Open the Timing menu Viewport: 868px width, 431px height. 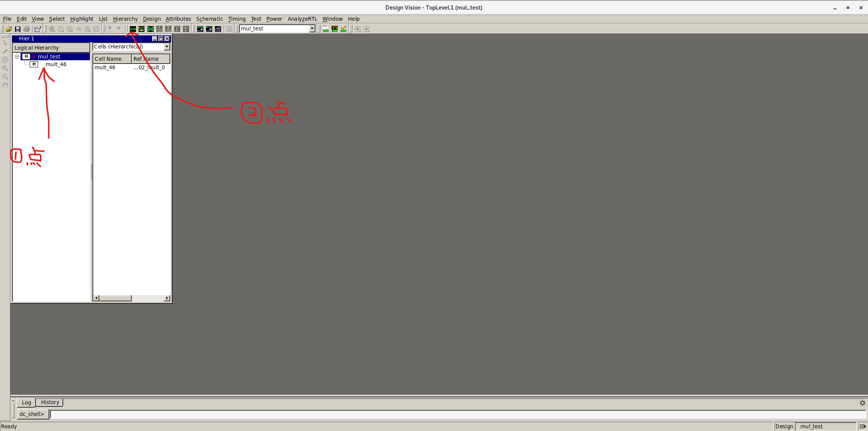(236, 19)
